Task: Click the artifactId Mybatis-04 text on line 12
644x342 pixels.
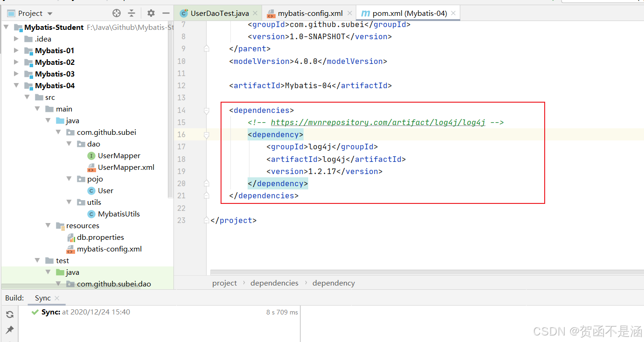Action: 308,85
